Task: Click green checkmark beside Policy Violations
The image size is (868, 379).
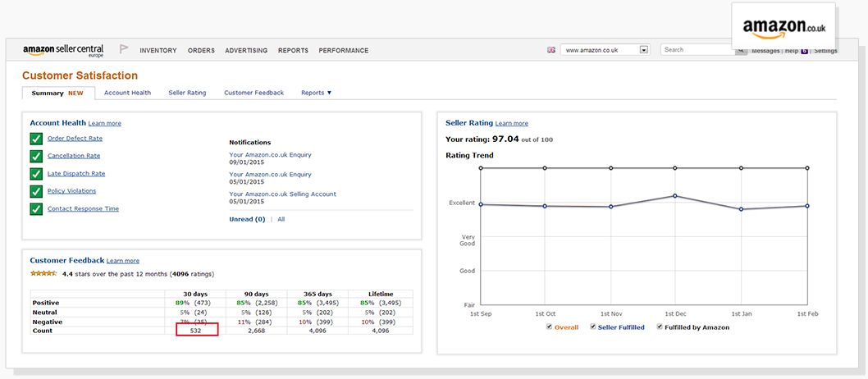Action: click(36, 191)
